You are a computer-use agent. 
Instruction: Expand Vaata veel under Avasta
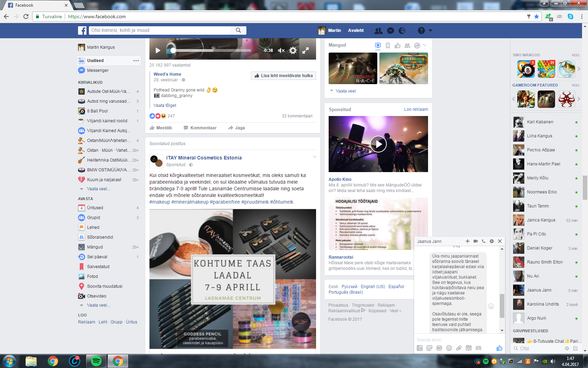[99, 305]
